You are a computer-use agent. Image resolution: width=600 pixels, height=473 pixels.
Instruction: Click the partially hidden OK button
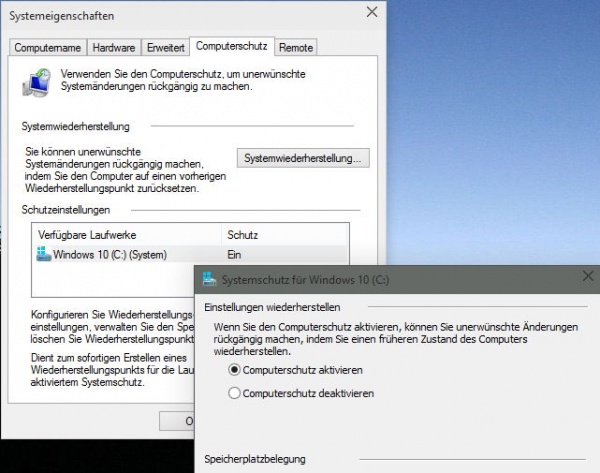click(x=176, y=420)
